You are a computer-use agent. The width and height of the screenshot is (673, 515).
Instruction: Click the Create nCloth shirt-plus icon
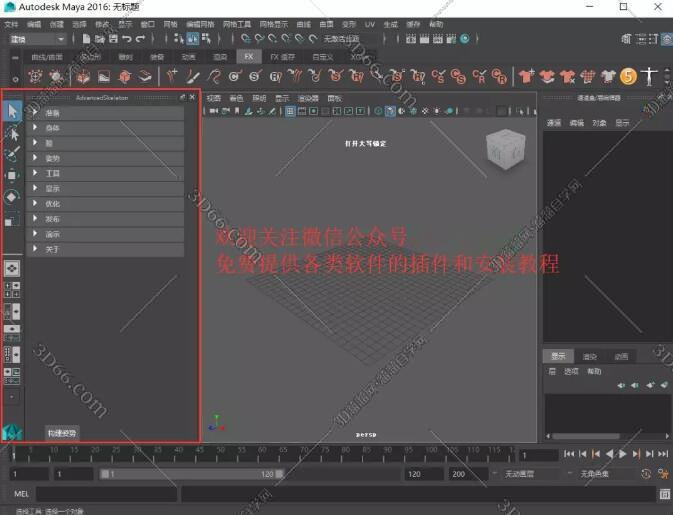[x=526, y=76]
